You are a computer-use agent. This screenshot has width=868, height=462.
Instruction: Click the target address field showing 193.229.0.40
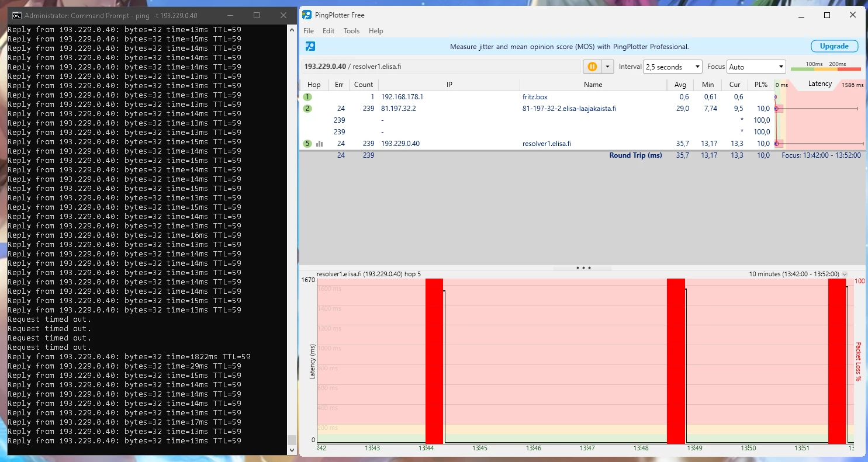pos(441,67)
